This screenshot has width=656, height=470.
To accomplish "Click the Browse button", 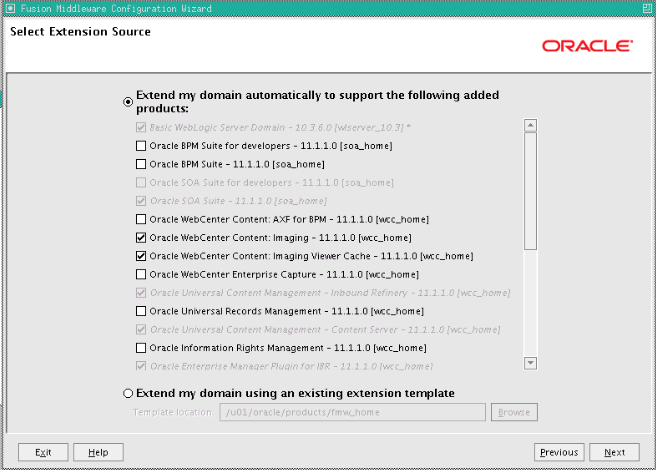I will pyautogui.click(x=514, y=412).
